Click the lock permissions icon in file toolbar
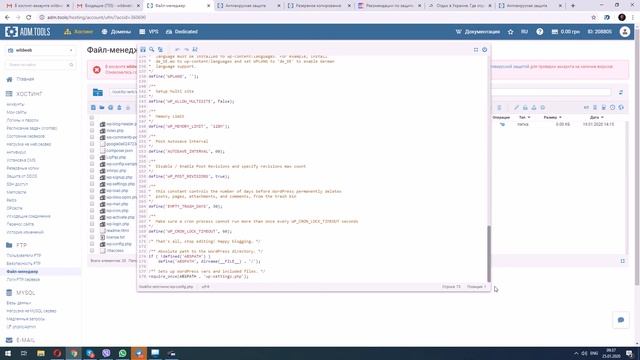Image resolution: width=640 pixels, height=360 pixels. [x=525, y=108]
